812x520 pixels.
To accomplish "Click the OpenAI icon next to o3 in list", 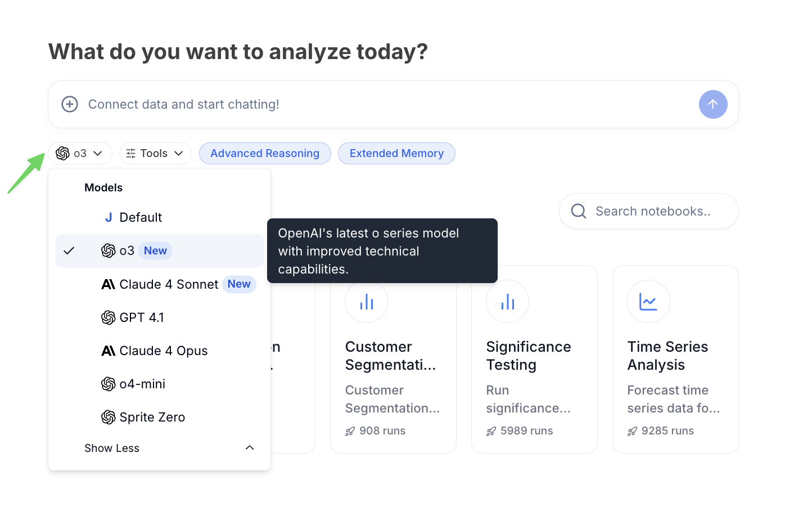I will point(109,250).
